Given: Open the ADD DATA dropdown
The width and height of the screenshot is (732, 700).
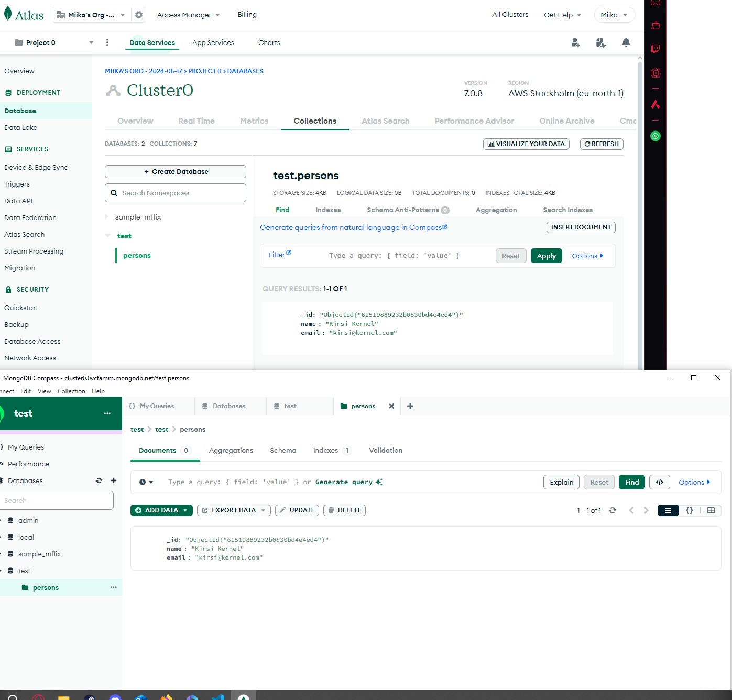Looking at the screenshot, I should pyautogui.click(x=161, y=510).
